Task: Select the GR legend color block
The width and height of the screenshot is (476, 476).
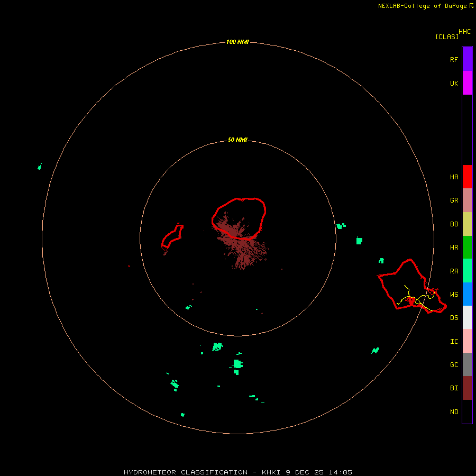Action: 467,200
